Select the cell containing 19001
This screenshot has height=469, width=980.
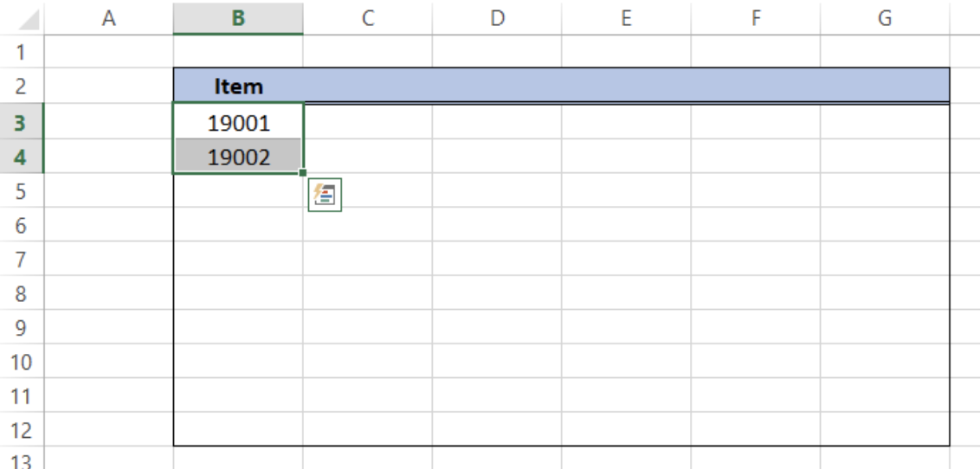[238, 123]
